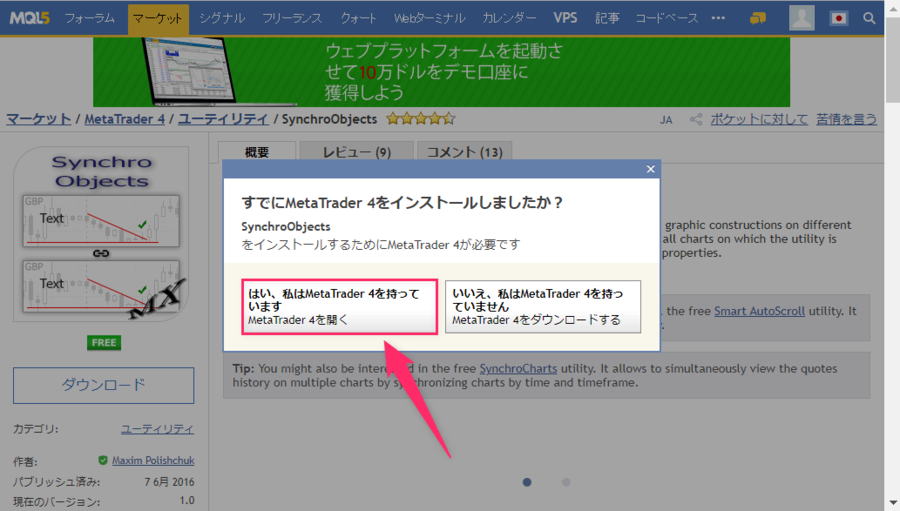Switch to the 概要 tab

[x=257, y=152]
